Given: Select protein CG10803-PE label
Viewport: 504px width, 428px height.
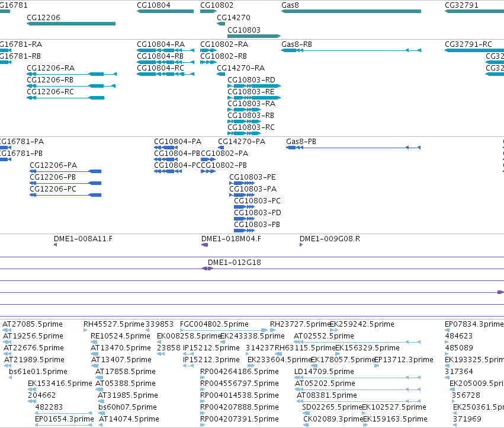Looking at the screenshot, I should pos(253,177).
